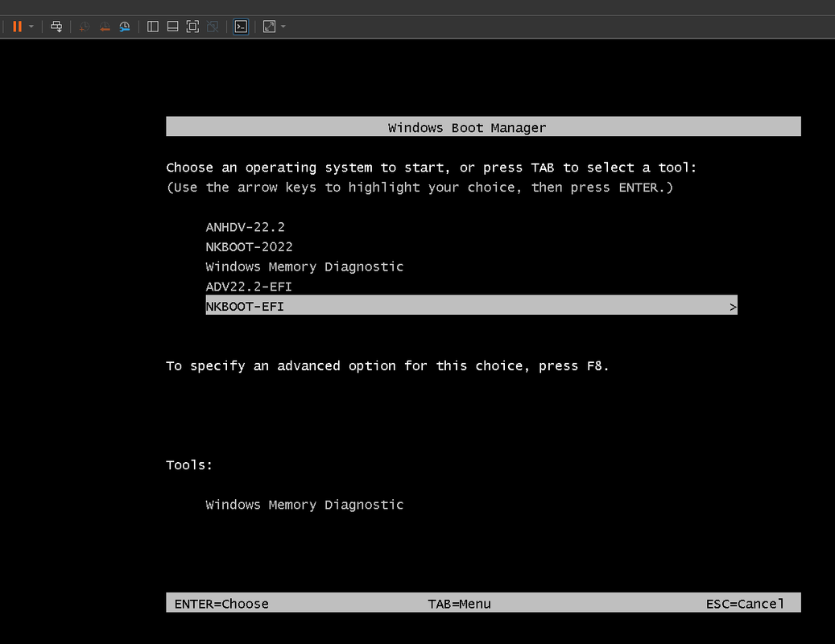
Task: Show the console view
Action: click(x=242, y=27)
